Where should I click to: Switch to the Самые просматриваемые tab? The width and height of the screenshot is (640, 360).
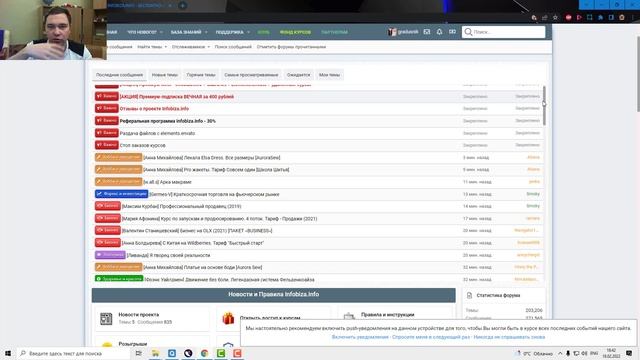pyautogui.click(x=251, y=75)
